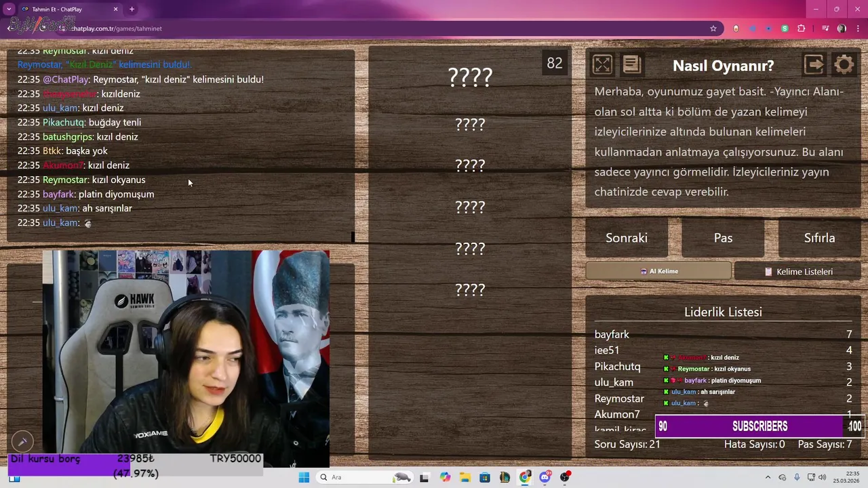This screenshot has width=868, height=488.
Task: Open the media control icon in Chrome toolbar
Action: pyautogui.click(x=825, y=28)
